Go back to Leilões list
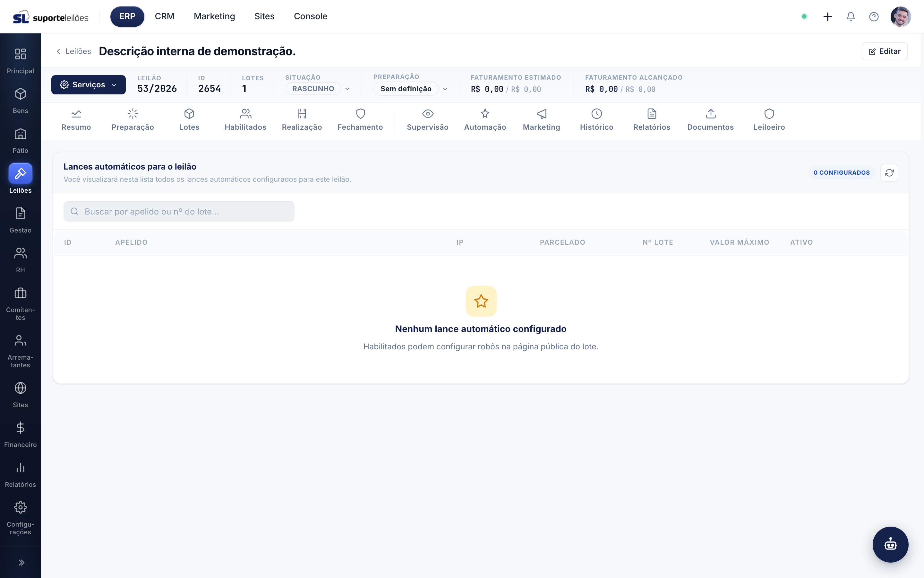This screenshot has width=924, height=578. pos(73,51)
